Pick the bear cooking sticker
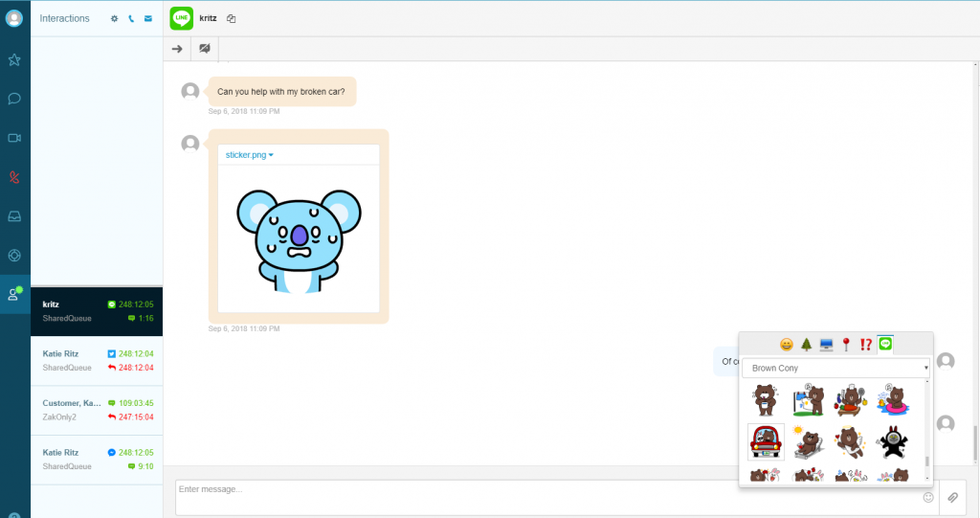Viewport: 980px width, 518px height. pos(850,400)
